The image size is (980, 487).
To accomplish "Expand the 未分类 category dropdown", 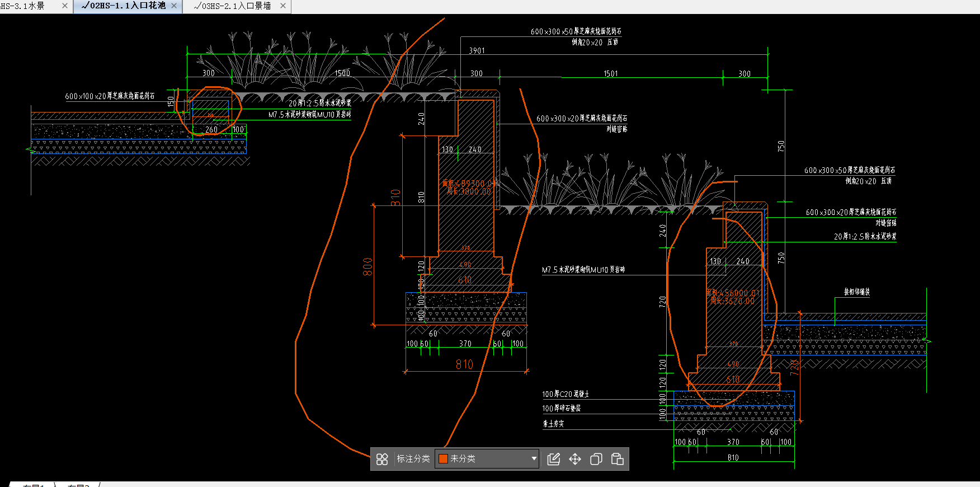I will [534, 459].
